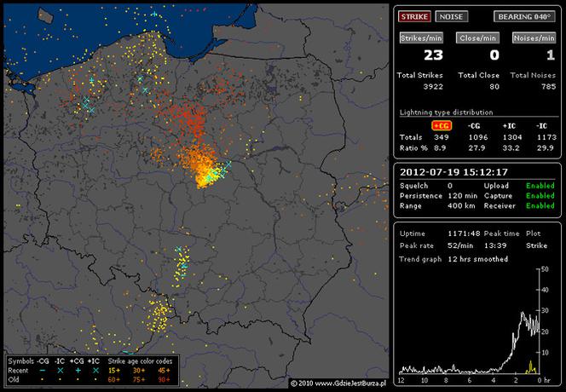Click the -CG total 1096

tap(478, 137)
